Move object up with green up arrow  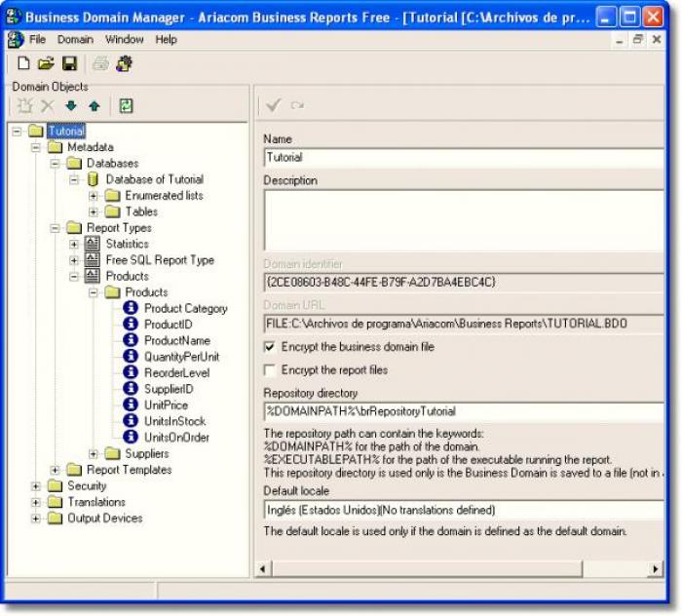(x=95, y=105)
